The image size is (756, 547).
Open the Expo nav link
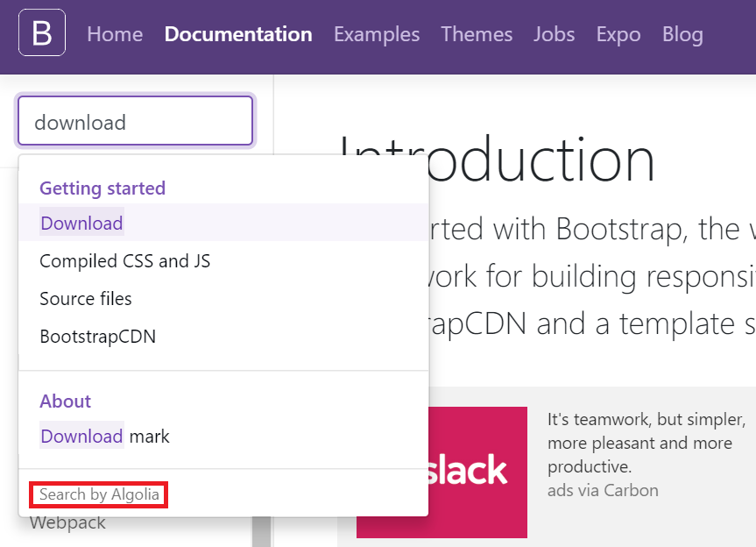pyautogui.click(x=618, y=34)
